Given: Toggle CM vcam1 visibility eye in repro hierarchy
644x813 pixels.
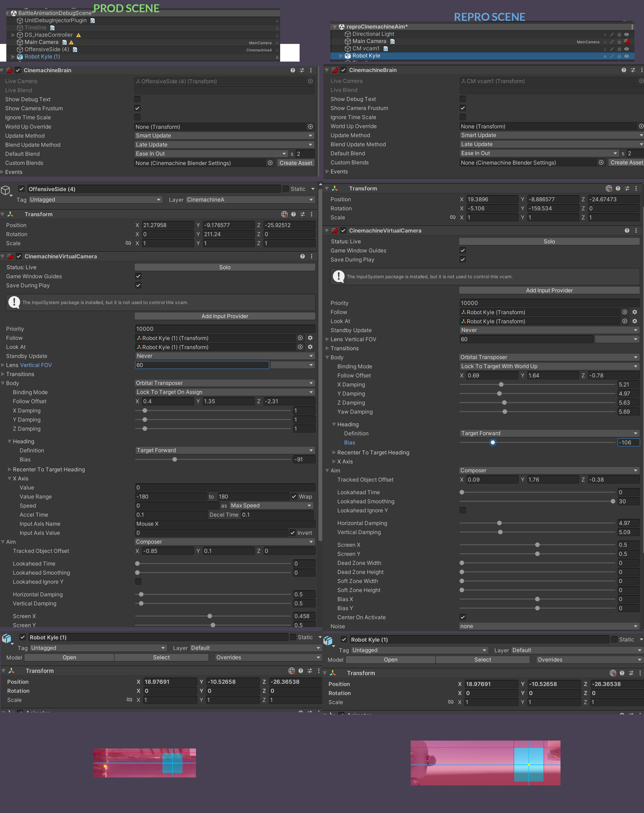Looking at the screenshot, I should 627,49.
